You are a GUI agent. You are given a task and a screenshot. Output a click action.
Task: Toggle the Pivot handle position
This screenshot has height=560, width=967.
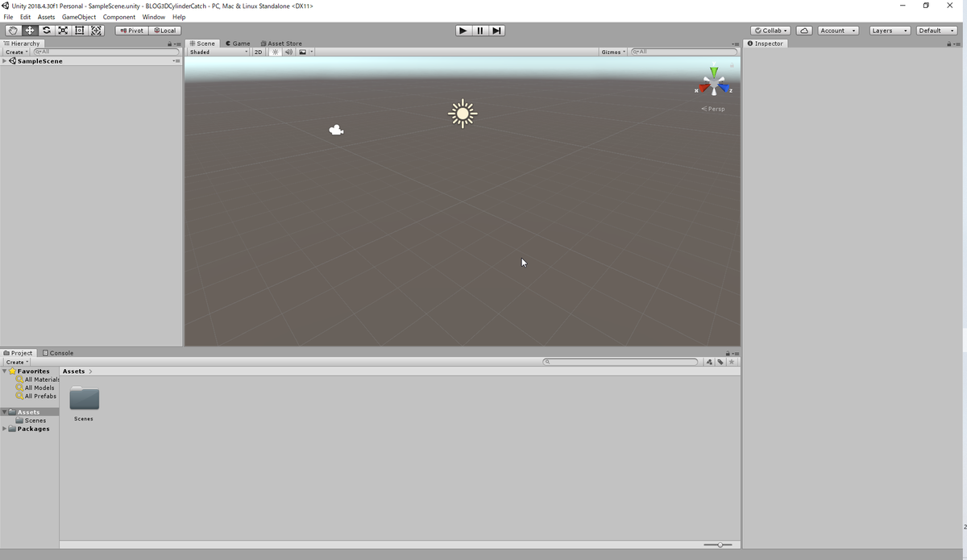tap(131, 31)
